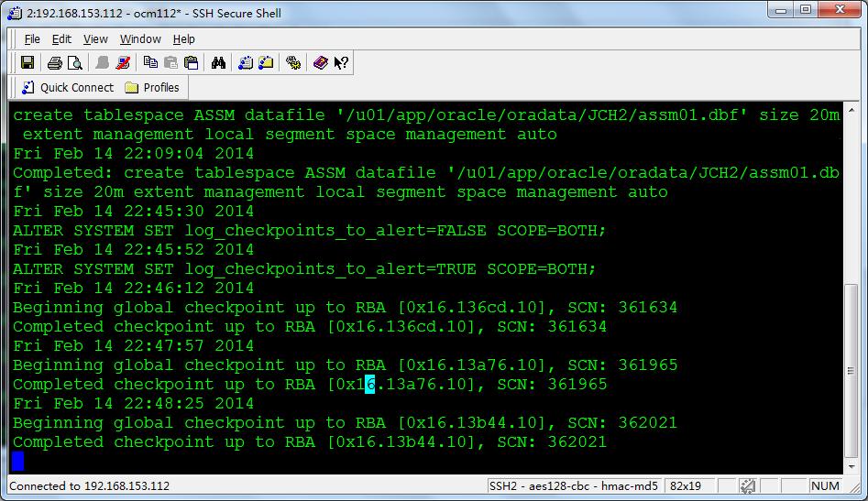Image resolution: width=868 pixels, height=501 pixels.
Task: Click the terminal scrollbar up arrow
Action: pos(852,110)
